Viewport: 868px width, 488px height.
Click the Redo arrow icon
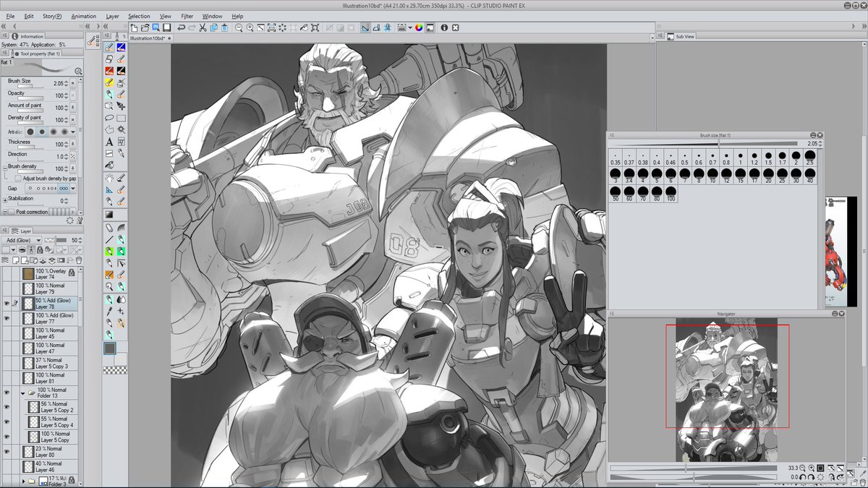tap(192, 28)
